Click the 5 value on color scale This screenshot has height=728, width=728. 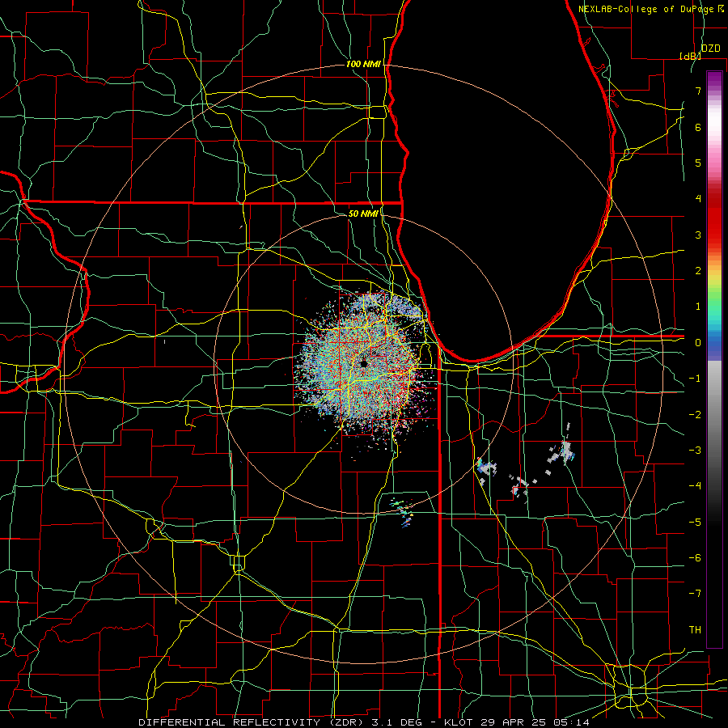698,163
